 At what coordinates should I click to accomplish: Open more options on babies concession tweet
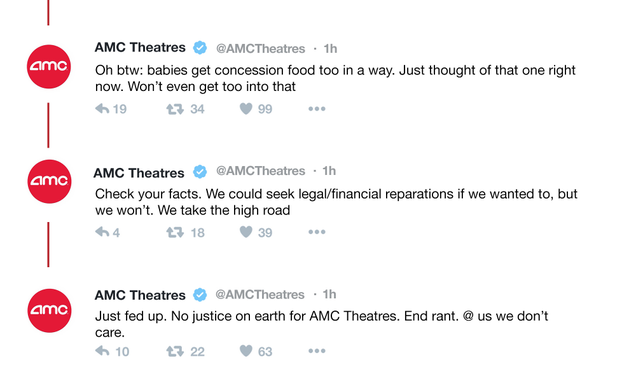317,109
